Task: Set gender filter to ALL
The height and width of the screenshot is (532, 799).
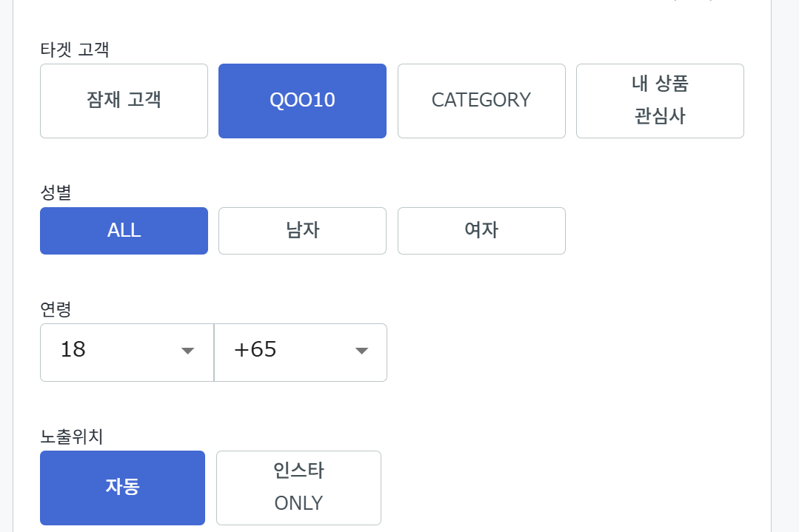Action: pos(123,230)
